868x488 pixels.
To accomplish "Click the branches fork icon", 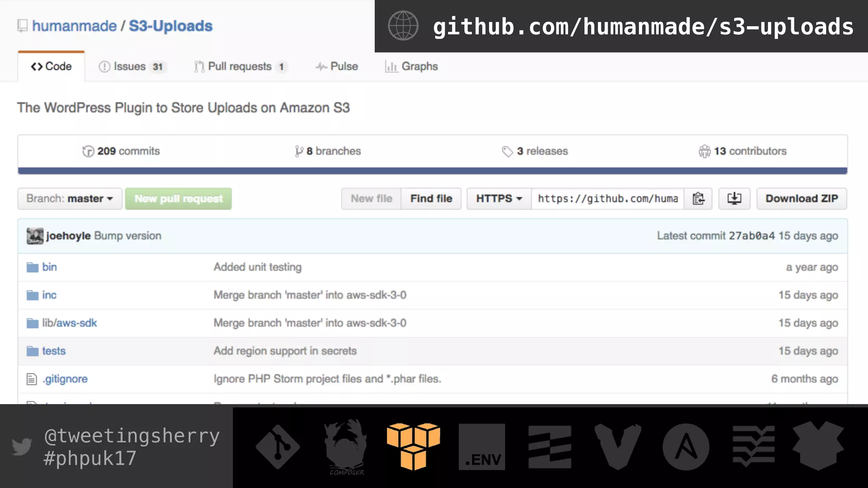I will (299, 151).
